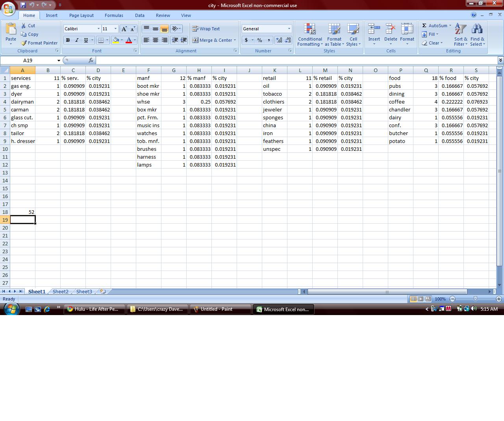Expand the General number format dropdown
This screenshot has height=421, width=504.
pyautogui.click(x=289, y=29)
